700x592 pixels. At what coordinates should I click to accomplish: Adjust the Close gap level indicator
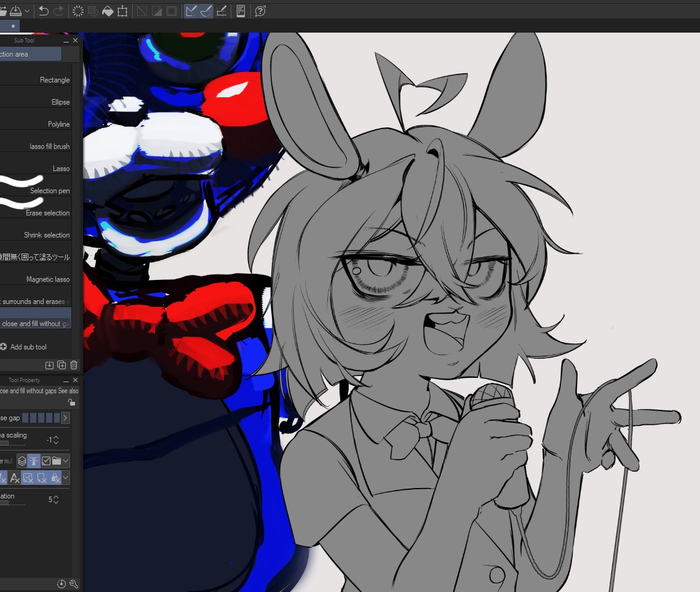tap(41, 418)
